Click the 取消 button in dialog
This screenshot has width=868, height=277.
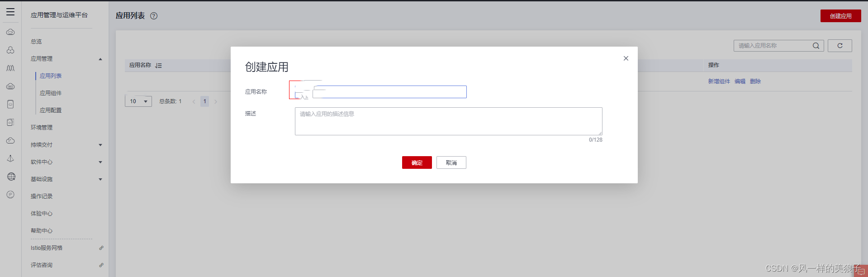(x=451, y=162)
